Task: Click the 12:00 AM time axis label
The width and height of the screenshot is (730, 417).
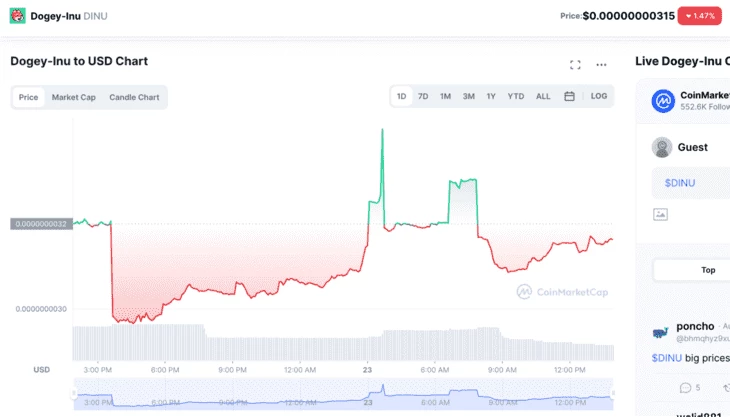Action: pyautogui.click(x=300, y=370)
